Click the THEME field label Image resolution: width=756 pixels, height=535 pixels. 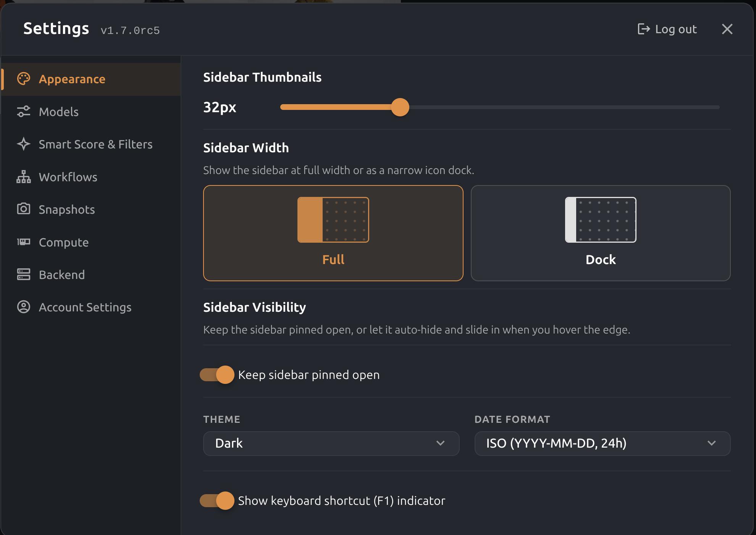pyautogui.click(x=221, y=419)
